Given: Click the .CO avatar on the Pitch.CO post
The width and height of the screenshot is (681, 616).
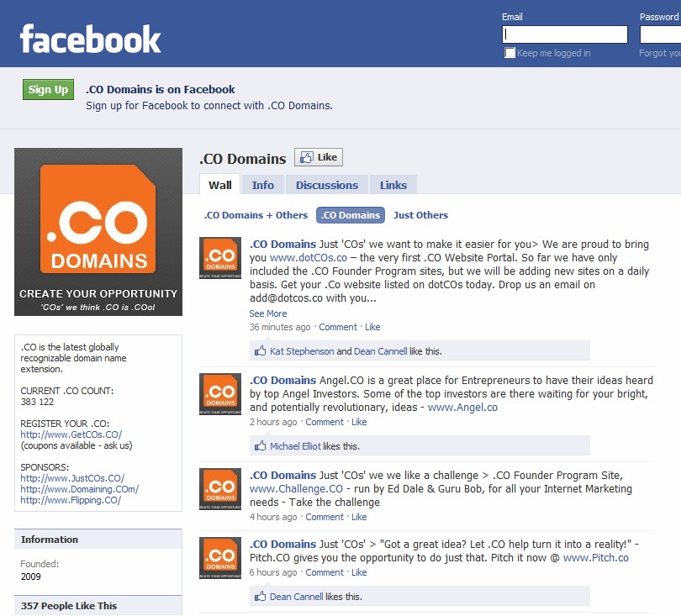Looking at the screenshot, I should click(x=220, y=558).
